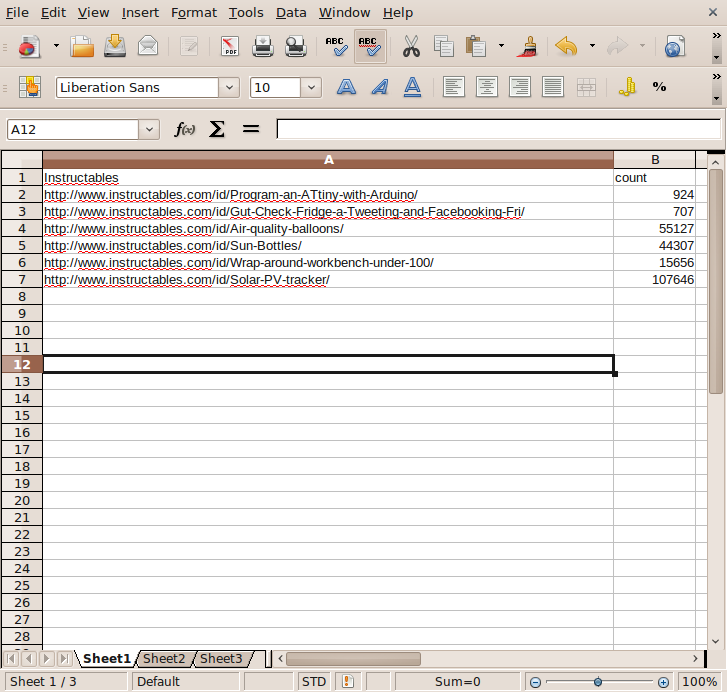Viewport: 727px width, 692px height.
Task: Show more Formatting toolbar buttons chevron
Action: click(x=716, y=76)
